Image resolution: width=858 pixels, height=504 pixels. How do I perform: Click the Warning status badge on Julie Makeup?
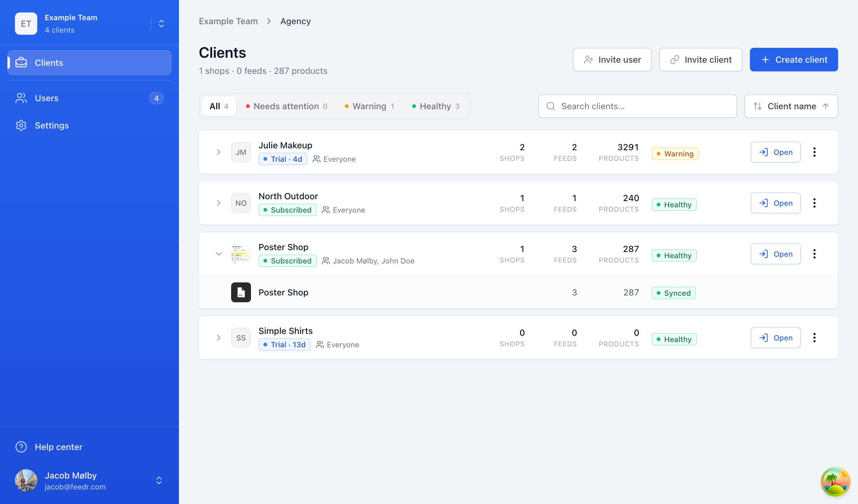[x=675, y=154]
